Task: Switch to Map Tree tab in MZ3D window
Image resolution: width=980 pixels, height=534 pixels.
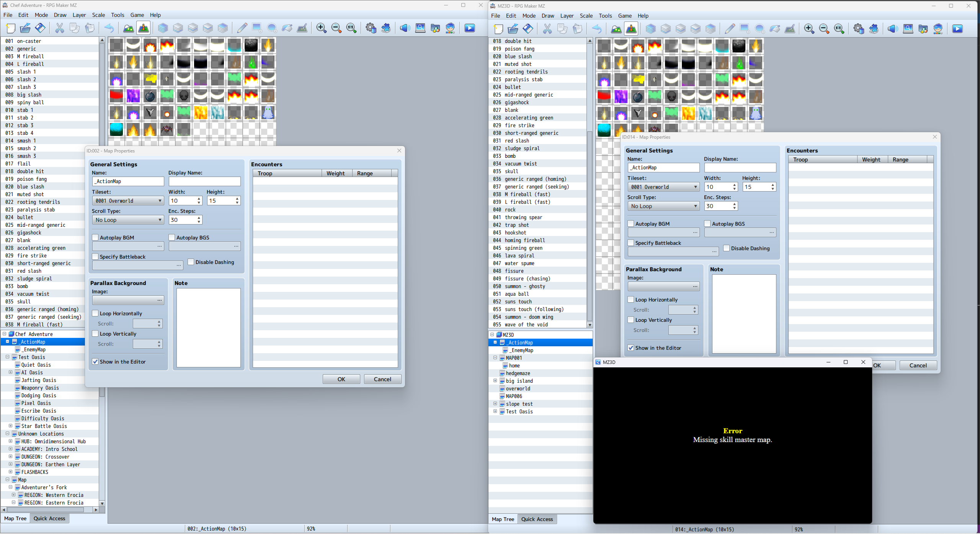Action: 503,519
